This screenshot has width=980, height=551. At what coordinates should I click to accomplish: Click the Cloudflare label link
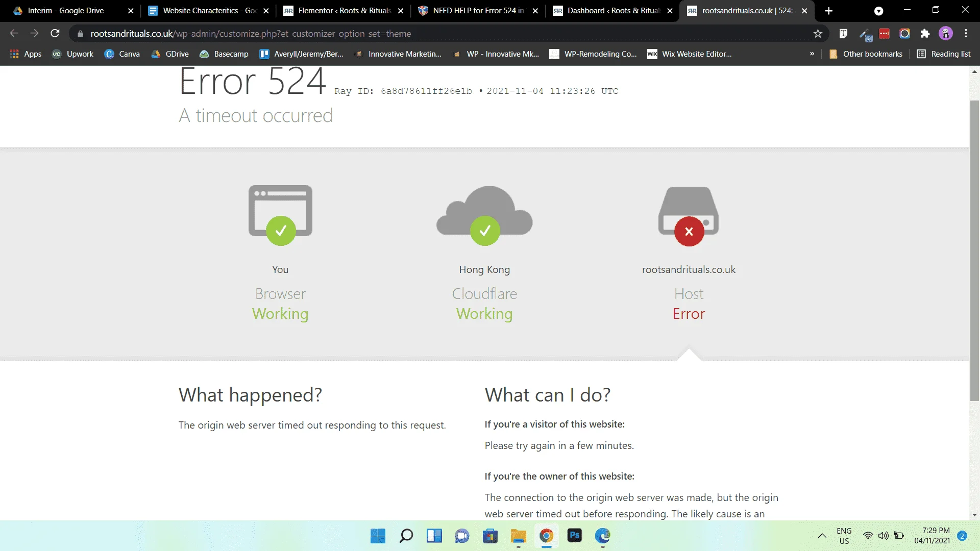click(x=484, y=294)
